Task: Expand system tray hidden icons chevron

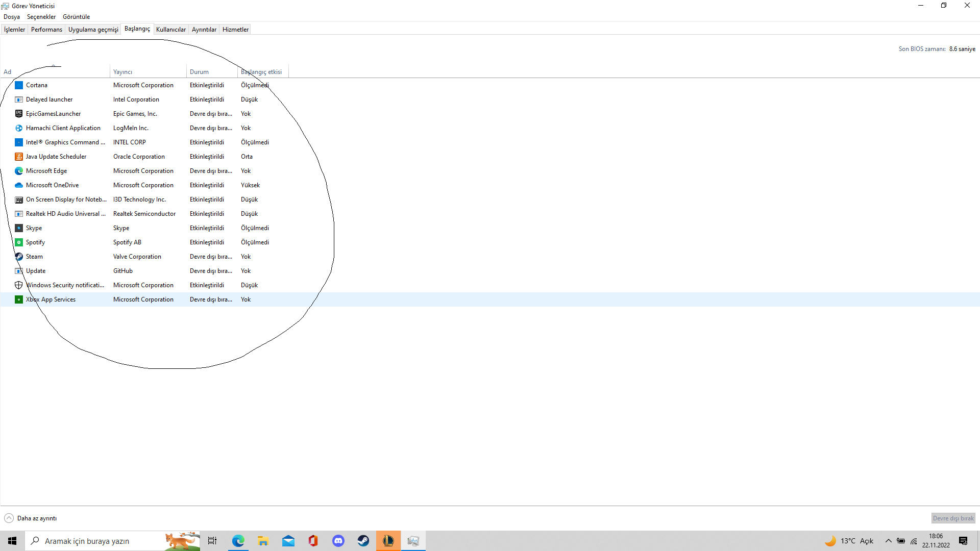Action: [x=889, y=541]
